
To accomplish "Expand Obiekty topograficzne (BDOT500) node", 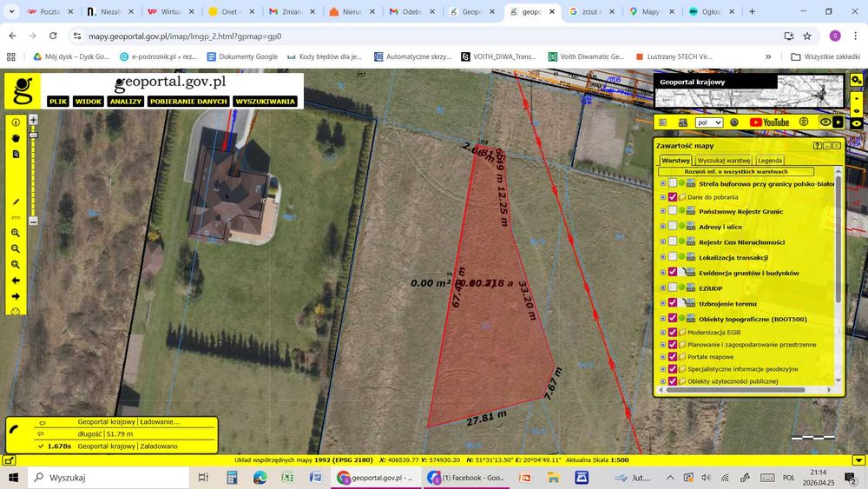I will tap(662, 319).
